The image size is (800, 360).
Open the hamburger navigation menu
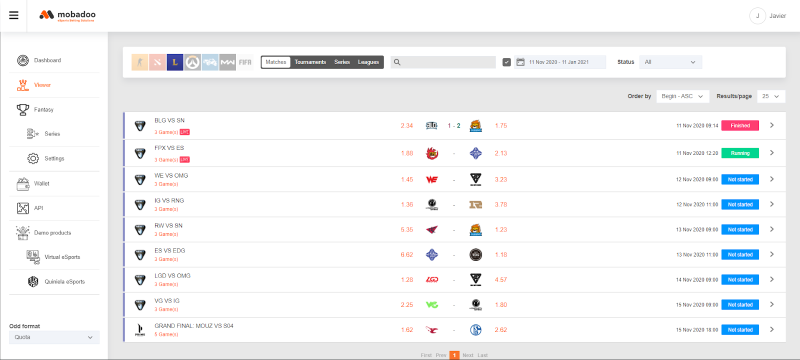14,15
